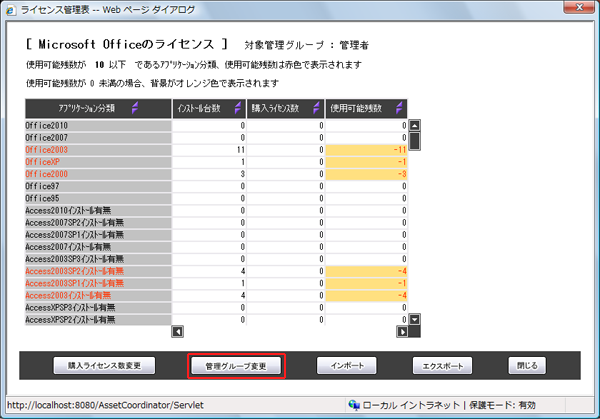
Task: Click the scroll right arrow button
Action: [402, 331]
